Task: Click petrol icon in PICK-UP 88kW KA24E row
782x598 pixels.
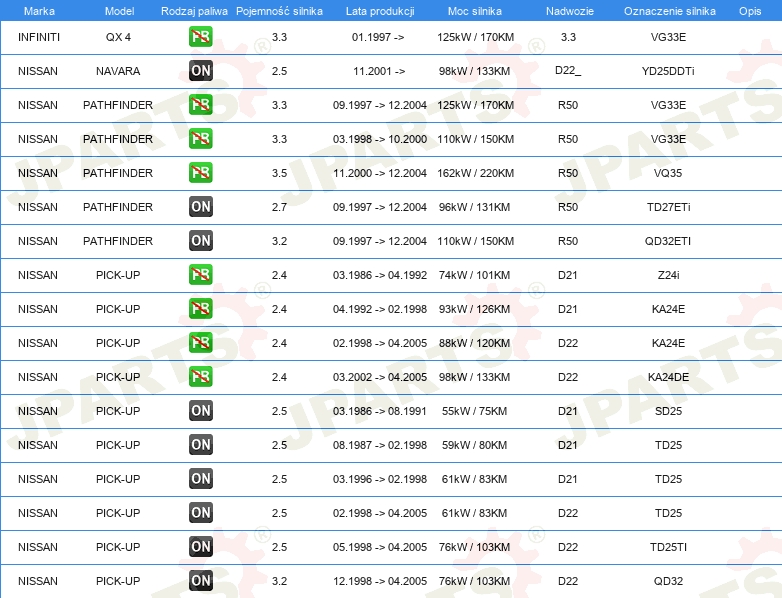Action: (x=200, y=343)
